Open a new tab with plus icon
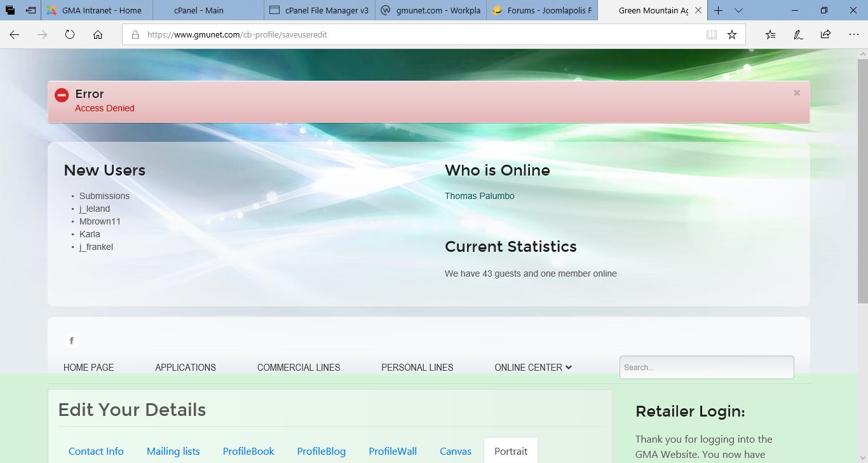 (x=718, y=11)
